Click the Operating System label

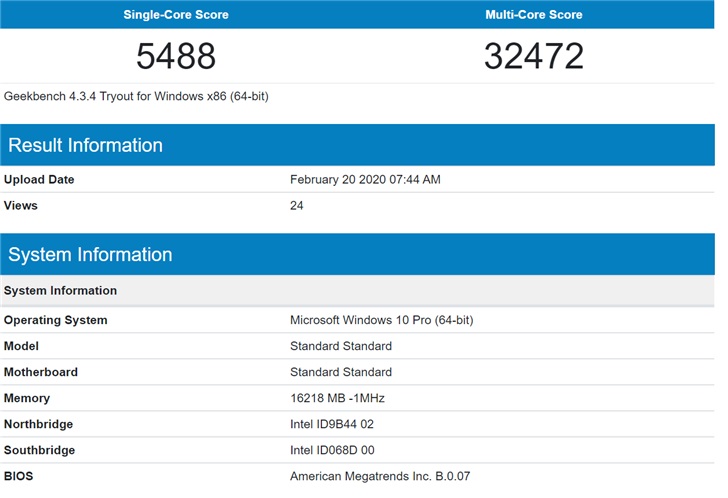pyautogui.click(x=56, y=320)
